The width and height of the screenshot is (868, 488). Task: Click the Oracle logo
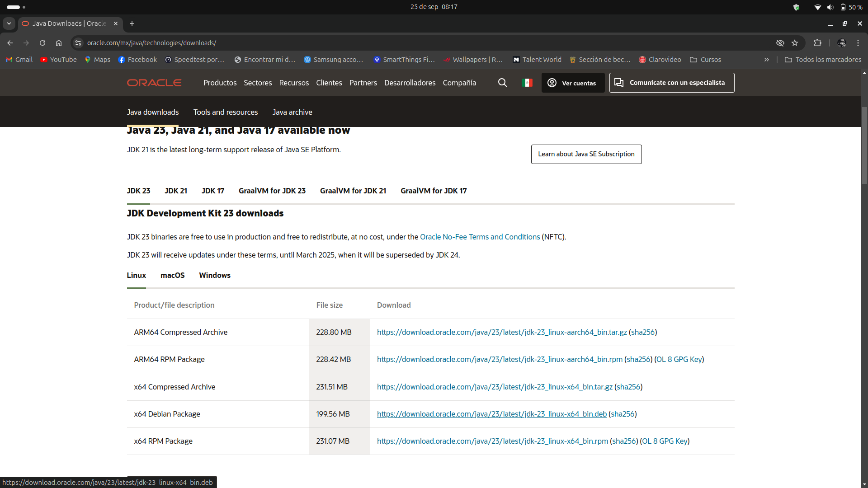pos(154,83)
